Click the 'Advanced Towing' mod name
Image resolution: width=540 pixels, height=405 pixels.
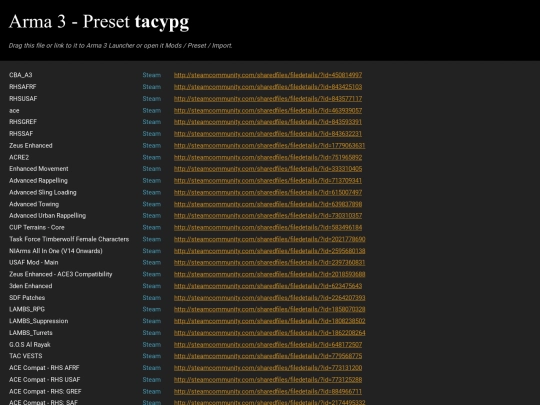[x=34, y=204]
